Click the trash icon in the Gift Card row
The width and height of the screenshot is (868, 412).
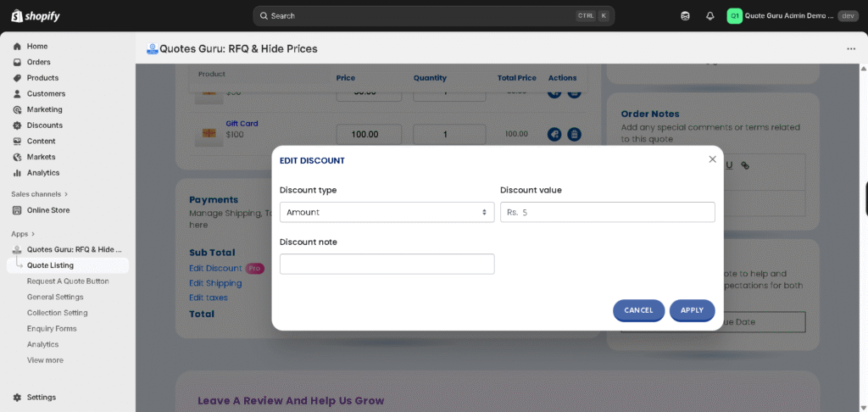(x=574, y=134)
